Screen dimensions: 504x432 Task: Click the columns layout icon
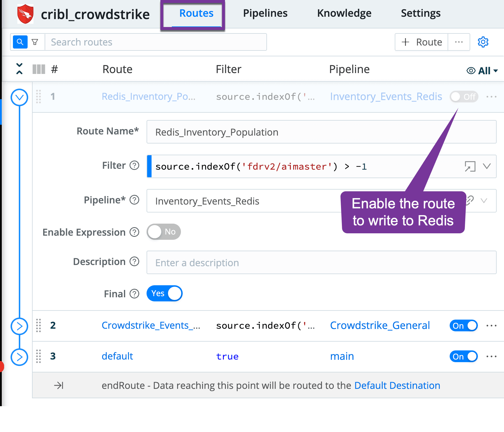click(38, 69)
